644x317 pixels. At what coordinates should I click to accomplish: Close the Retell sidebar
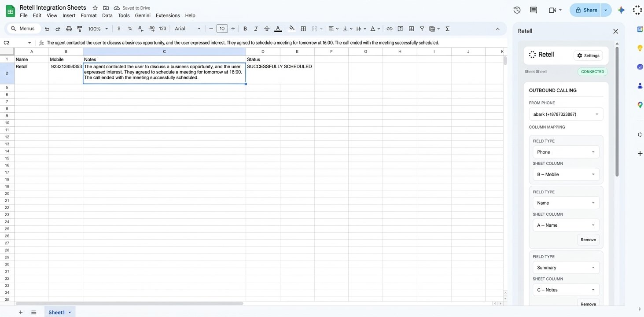(615, 31)
